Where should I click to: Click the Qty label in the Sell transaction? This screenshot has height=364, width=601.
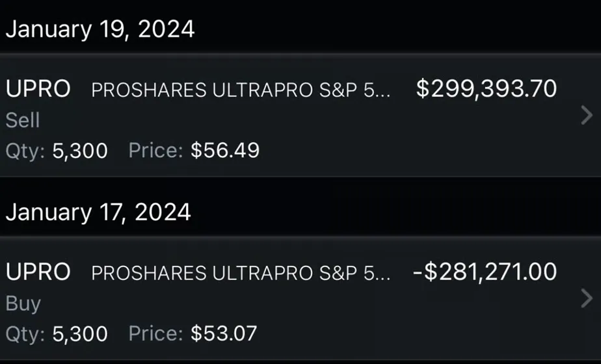[x=24, y=151]
